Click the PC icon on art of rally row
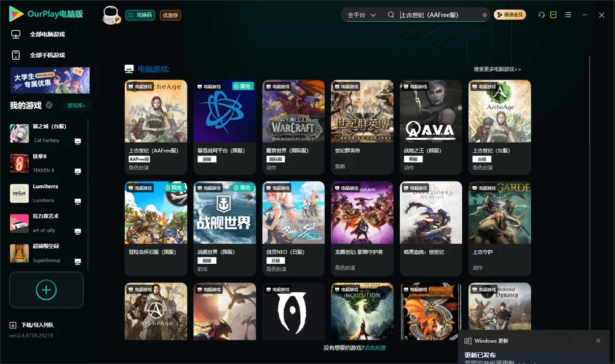 pos(77,231)
